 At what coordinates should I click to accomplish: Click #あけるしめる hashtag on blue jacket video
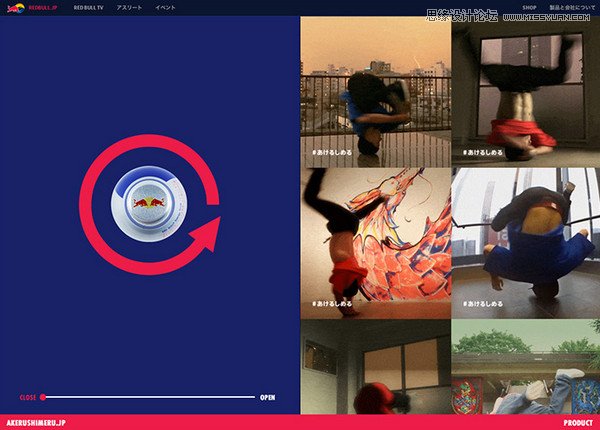tap(483, 304)
